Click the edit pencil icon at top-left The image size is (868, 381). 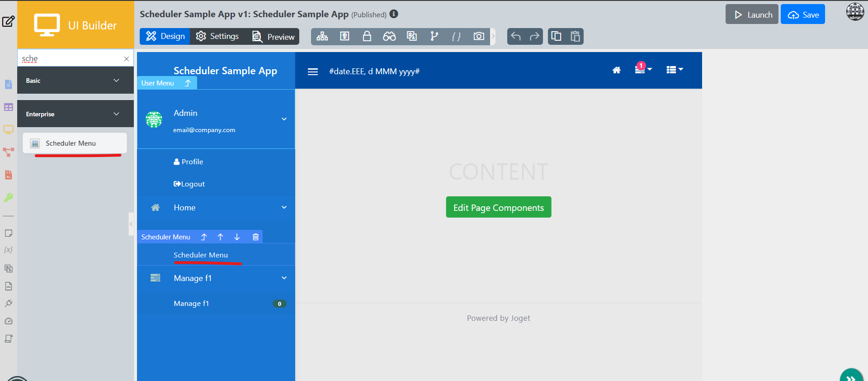[9, 21]
